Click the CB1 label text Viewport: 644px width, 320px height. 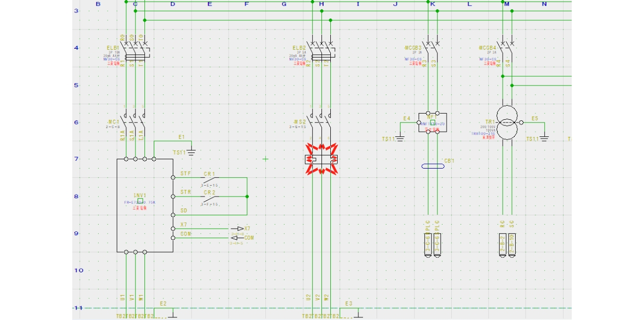pyautogui.click(x=449, y=161)
